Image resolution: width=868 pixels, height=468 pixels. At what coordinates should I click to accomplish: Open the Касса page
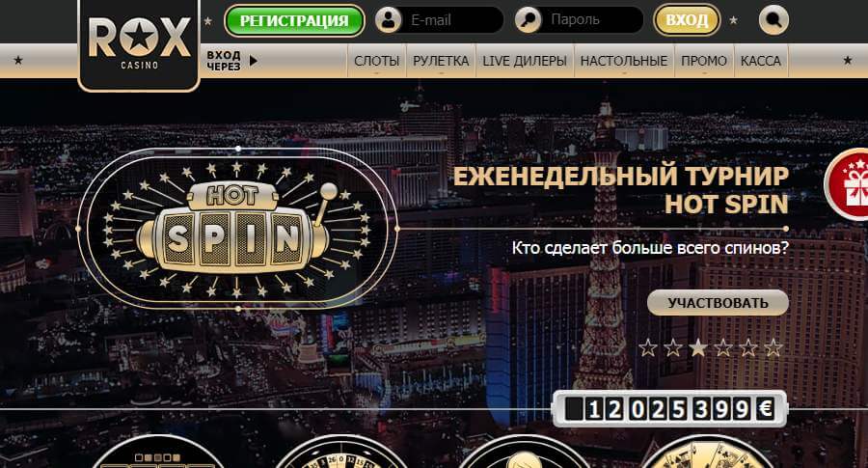tap(761, 61)
